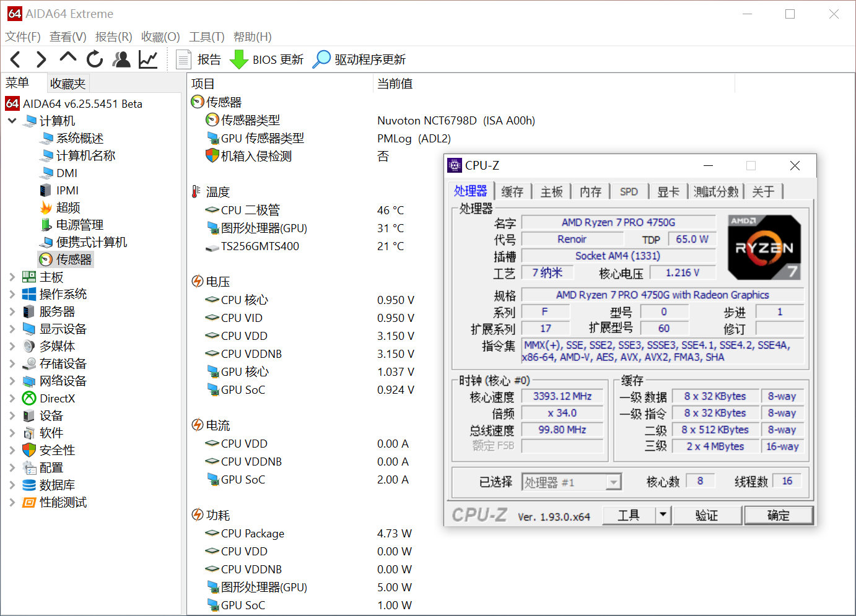
Task: Open the graph chart toolbar icon
Action: pyautogui.click(x=148, y=59)
